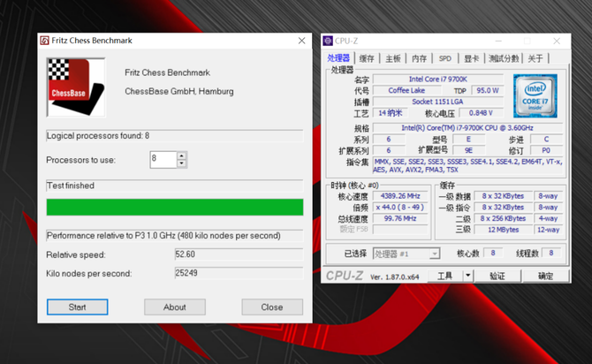592x364 pixels.
Task: Click the CPU-Z title bar icon
Action: 328,41
